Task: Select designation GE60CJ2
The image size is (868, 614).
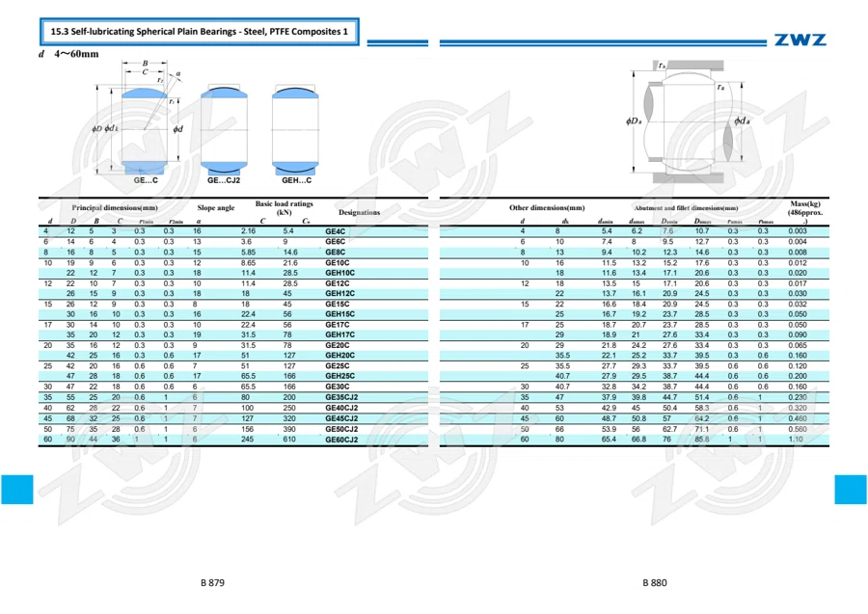Action: (x=341, y=440)
